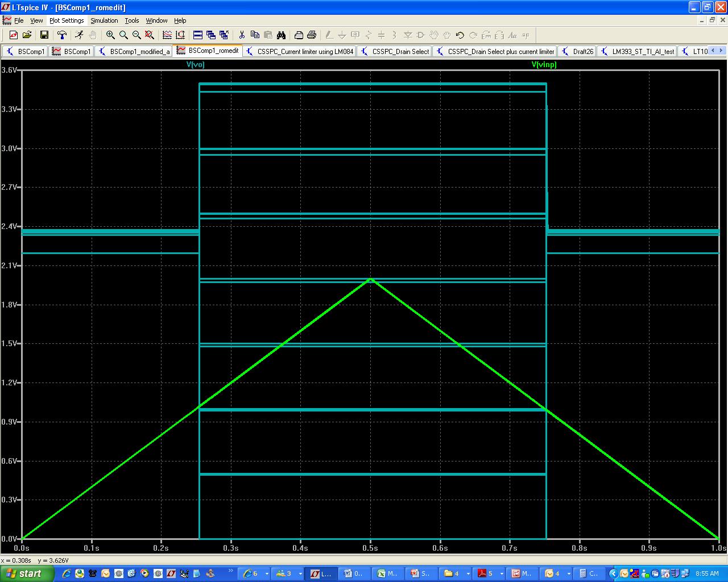Switch to CSSPC_Drain Select plus current limiter tab
728x582 pixels.
pos(495,51)
